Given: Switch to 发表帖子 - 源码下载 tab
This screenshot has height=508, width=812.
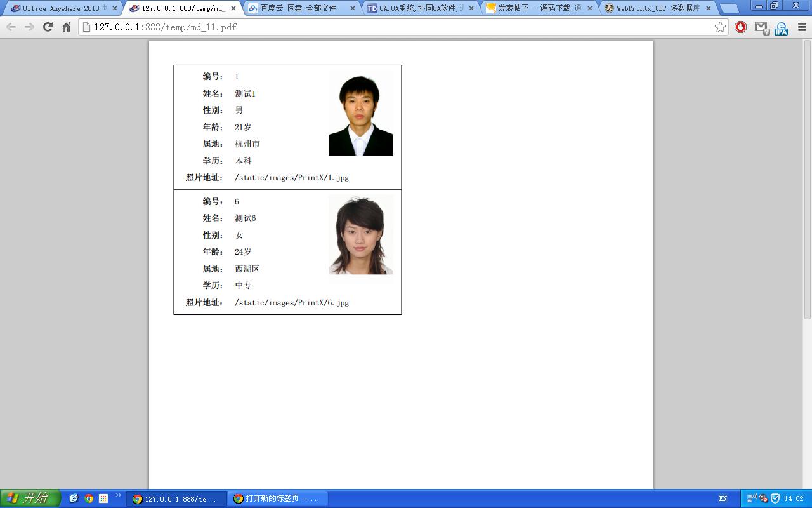Looking at the screenshot, I should click(x=539, y=8).
